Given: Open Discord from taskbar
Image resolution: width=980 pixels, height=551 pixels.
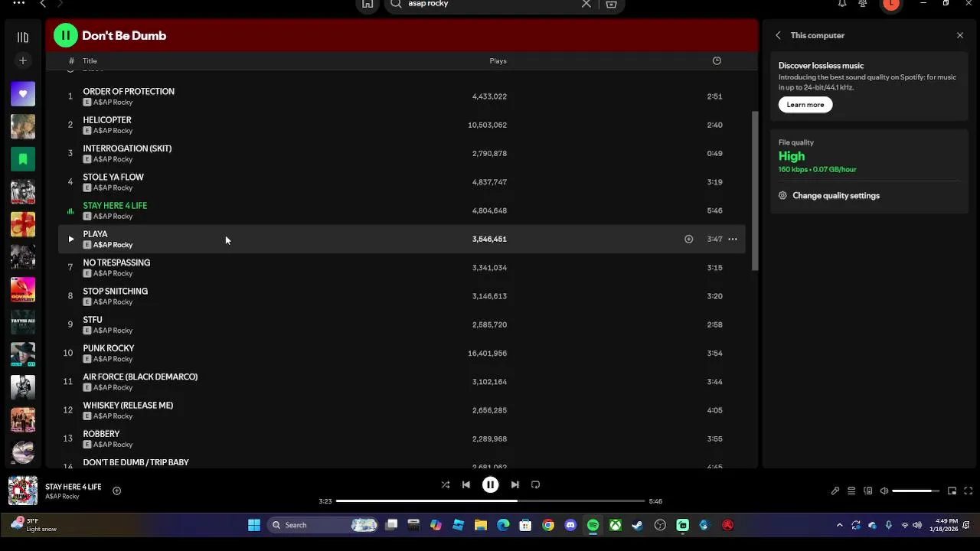Looking at the screenshot, I should (570, 525).
